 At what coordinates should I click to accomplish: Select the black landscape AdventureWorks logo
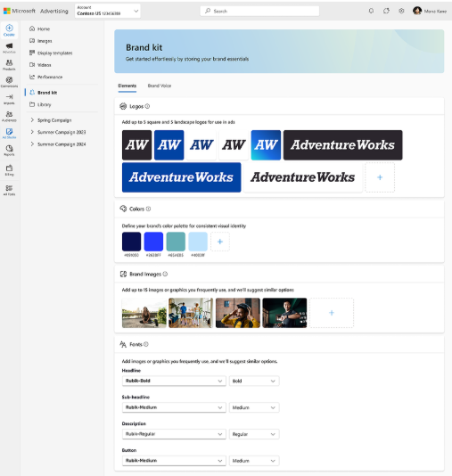[x=343, y=145]
